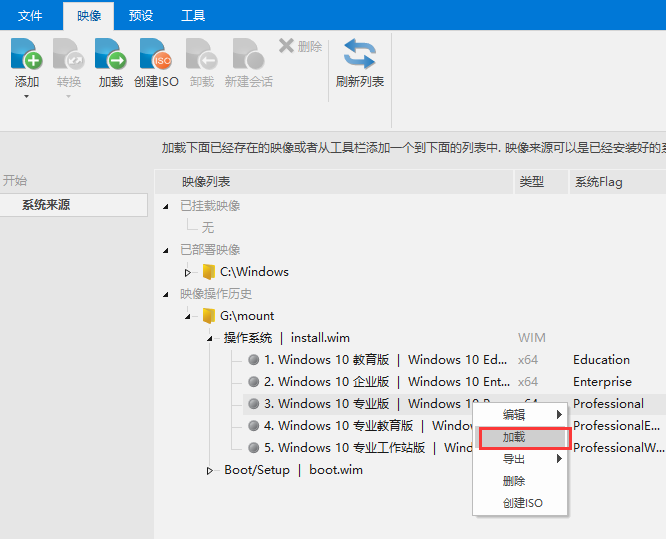
Task: Click the ProfessionalW... flag cell
Action: (618, 448)
